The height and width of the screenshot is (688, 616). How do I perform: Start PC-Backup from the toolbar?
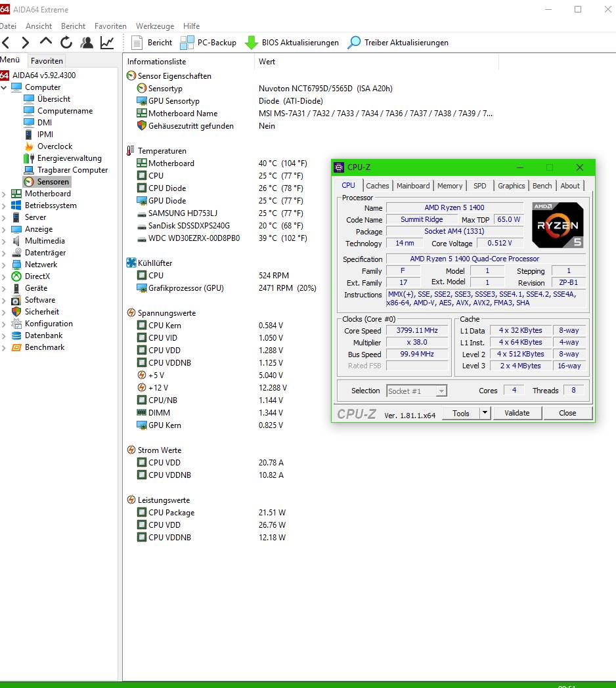tap(209, 43)
